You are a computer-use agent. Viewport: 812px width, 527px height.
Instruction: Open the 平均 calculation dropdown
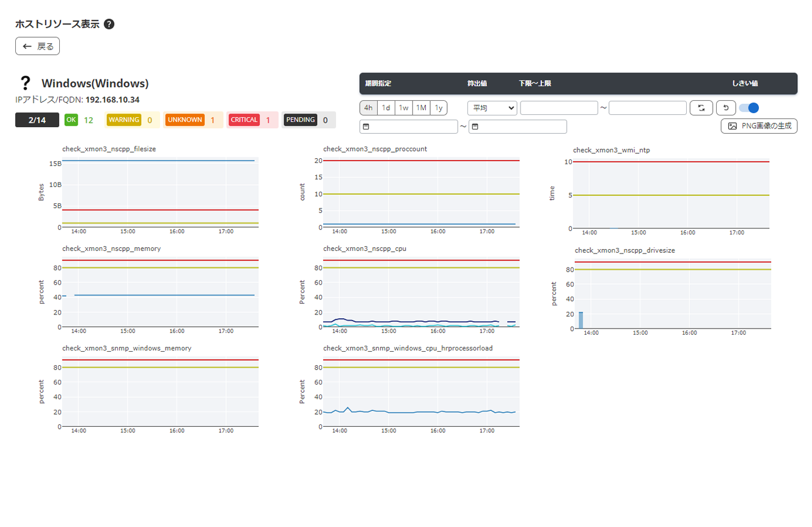pyautogui.click(x=492, y=108)
